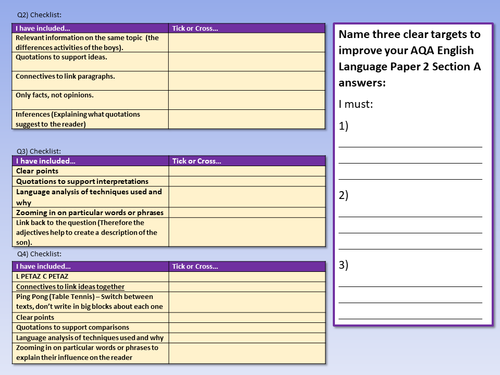The height and width of the screenshot is (375, 500).
Task: Mark tick cell for 'Quotations to support interpretations'
Action: [247, 182]
